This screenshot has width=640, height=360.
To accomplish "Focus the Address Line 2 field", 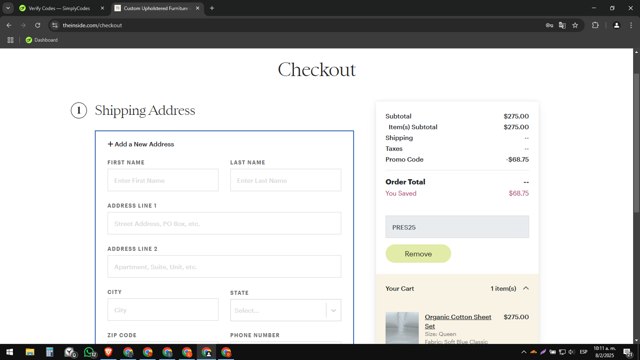I will tap(224, 267).
